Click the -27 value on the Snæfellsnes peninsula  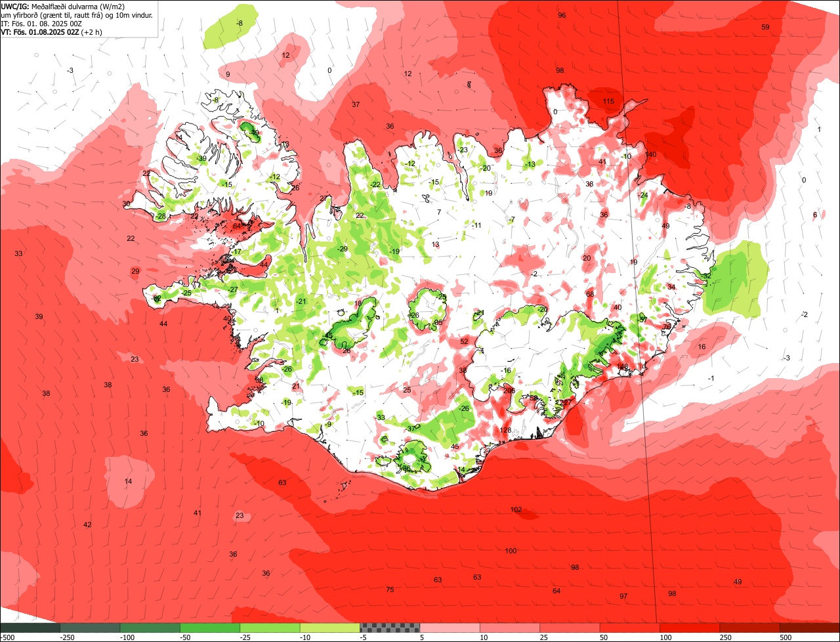(233, 289)
